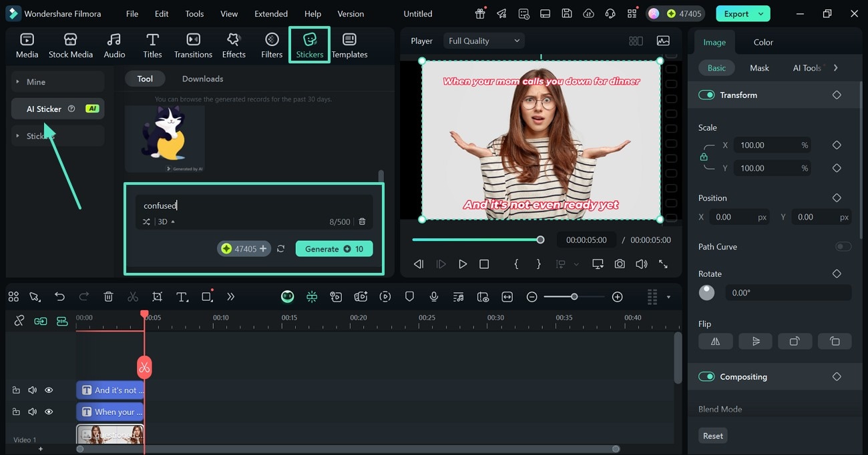Viewport: 868px width, 455px height.
Task: Lock the 'And it's not' track
Action: pyautogui.click(x=16, y=390)
